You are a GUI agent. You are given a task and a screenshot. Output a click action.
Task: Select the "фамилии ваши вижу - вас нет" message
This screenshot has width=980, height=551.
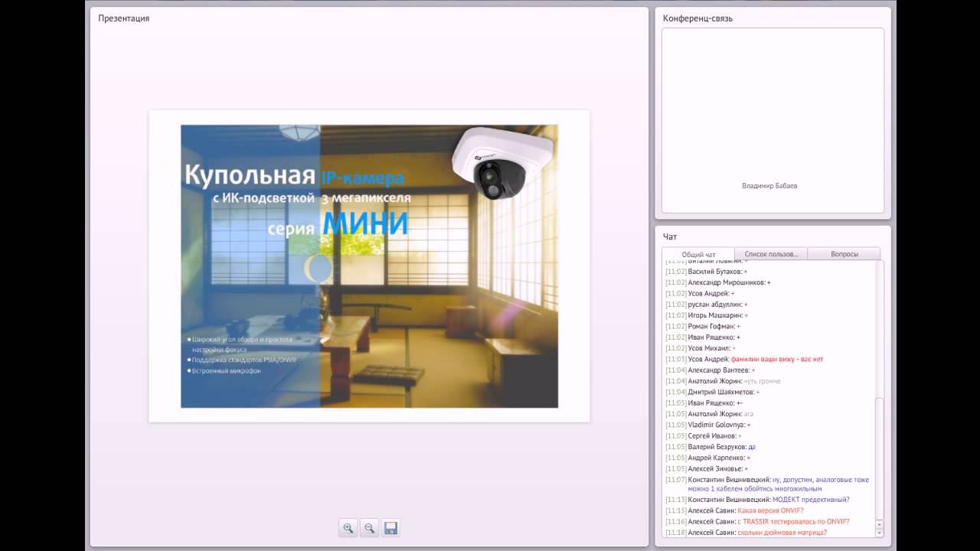point(744,359)
